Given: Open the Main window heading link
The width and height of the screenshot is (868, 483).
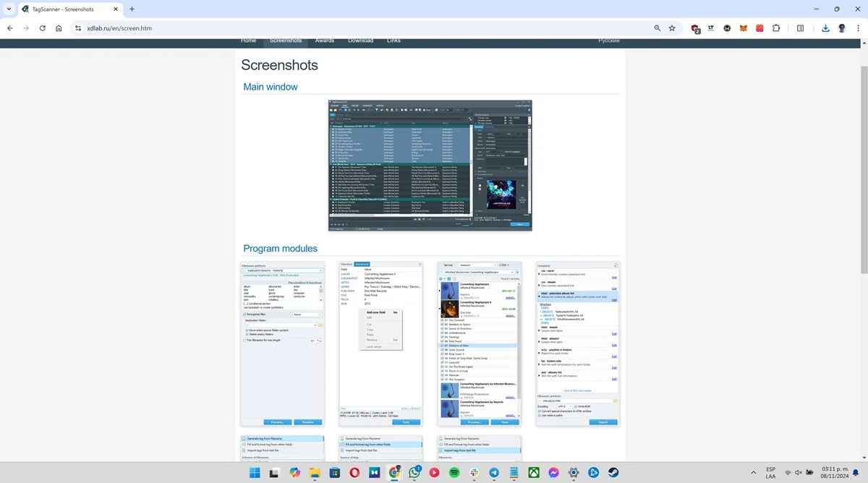Looking at the screenshot, I should pyautogui.click(x=271, y=87).
